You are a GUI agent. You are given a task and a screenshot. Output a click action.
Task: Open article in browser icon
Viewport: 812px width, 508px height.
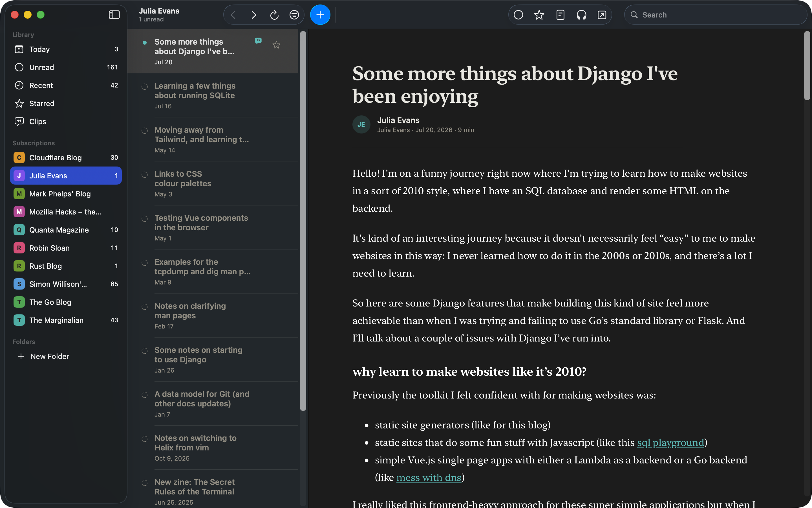(x=602, y=15)
